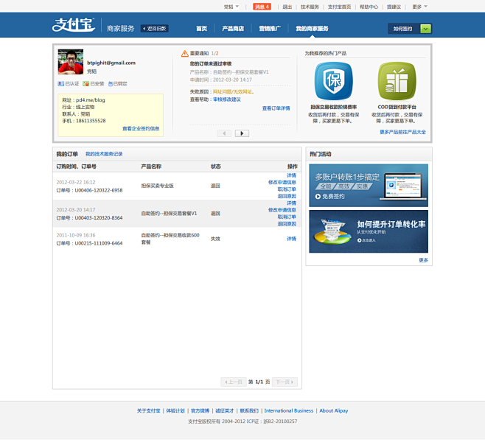Expand the 更多 menu in top bar
Viewport: 485px width, 448px height.
tap(419, 7)
